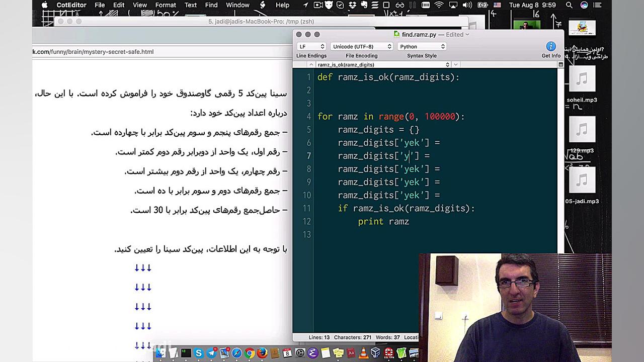644x362 pixels.
Task: Open Dropbox in the menu bar
Action: pyautogui.click(x=352, y=5)
